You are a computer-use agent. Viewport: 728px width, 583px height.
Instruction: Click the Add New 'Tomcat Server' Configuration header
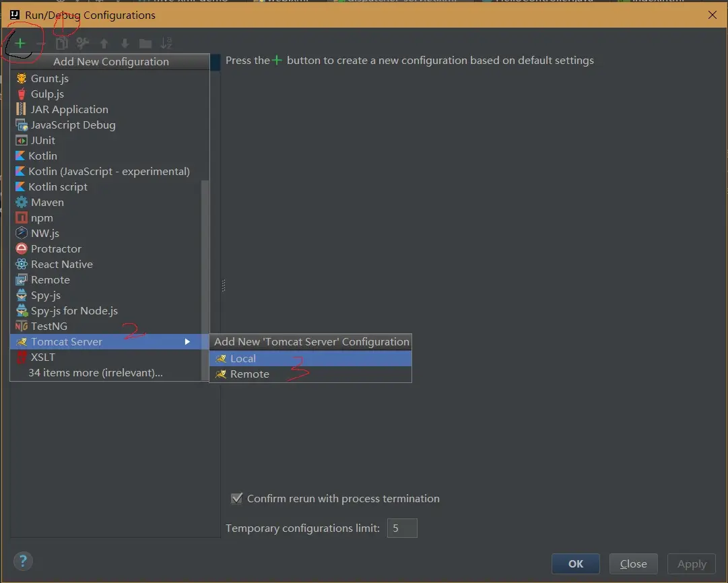point(311,341)
